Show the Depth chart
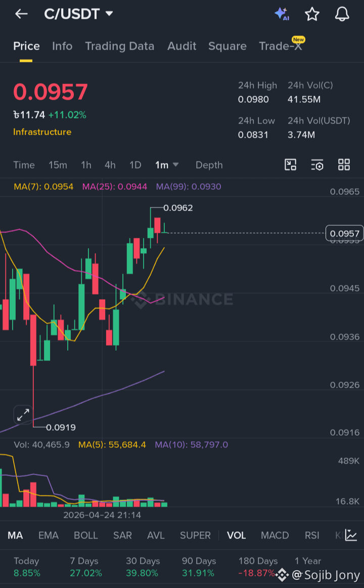 point(209,165)
